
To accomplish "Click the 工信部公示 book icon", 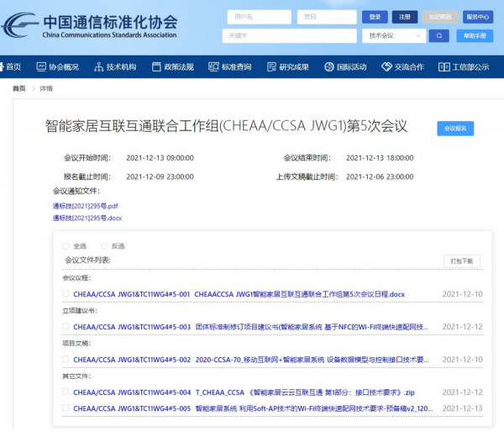I will coord(444,67).
